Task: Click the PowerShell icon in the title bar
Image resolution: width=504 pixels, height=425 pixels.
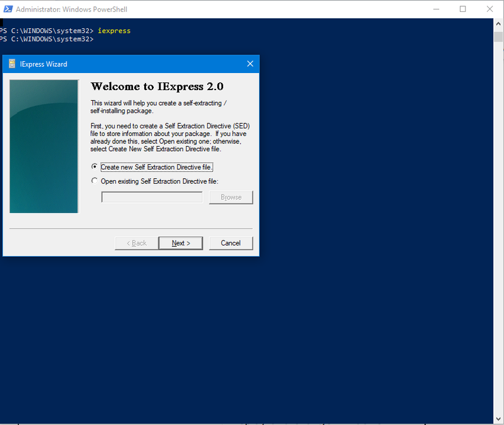Action: (8, 9)
